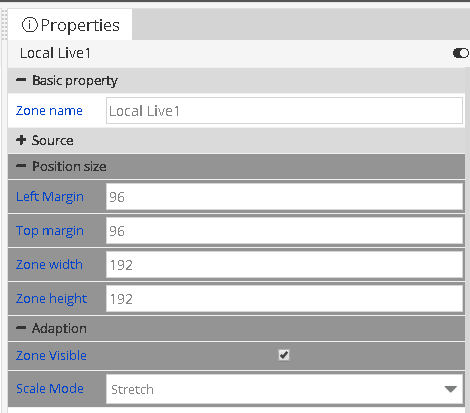Click the info icon beside Properties
The image size is (470, 413).
(29, 25)
